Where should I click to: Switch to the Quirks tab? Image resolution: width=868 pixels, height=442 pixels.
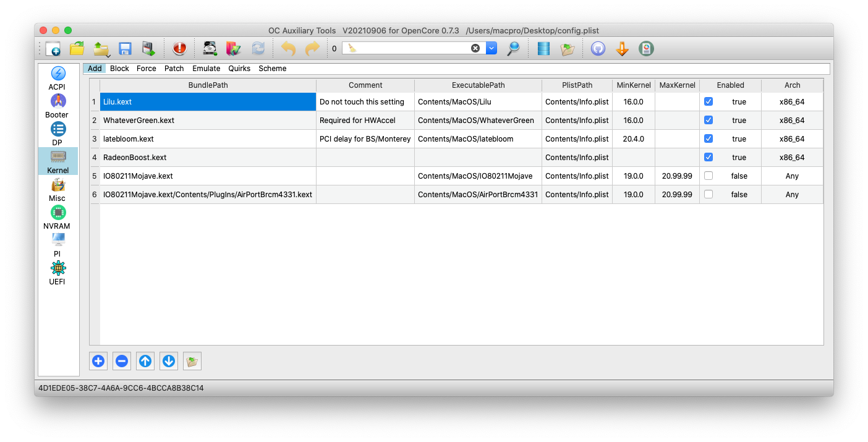(x=239, y=69)
